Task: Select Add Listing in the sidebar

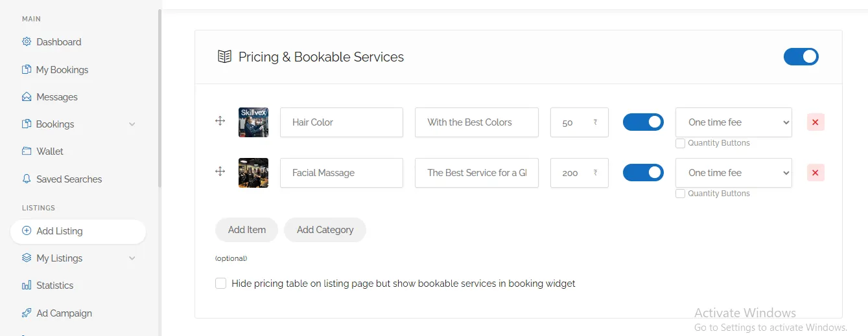Action: [60, 231]
